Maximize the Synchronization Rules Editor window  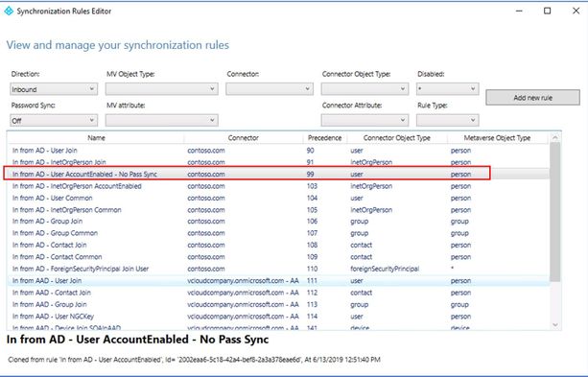click(x=547, y=11)
